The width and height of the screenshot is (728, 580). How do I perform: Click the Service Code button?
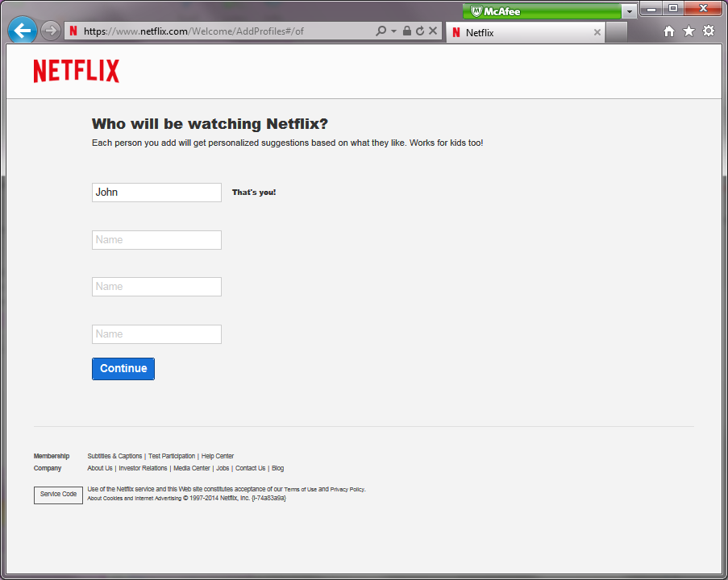point(58,495)
